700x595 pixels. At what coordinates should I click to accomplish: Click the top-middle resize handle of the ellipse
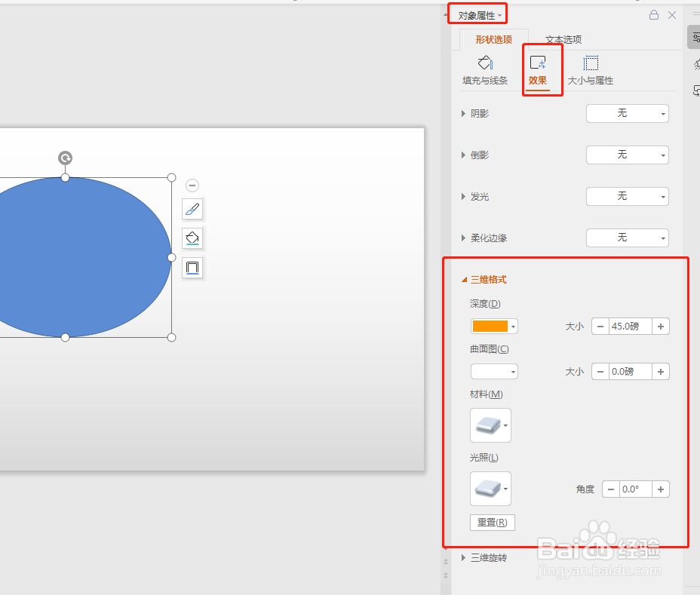(65, 178)
